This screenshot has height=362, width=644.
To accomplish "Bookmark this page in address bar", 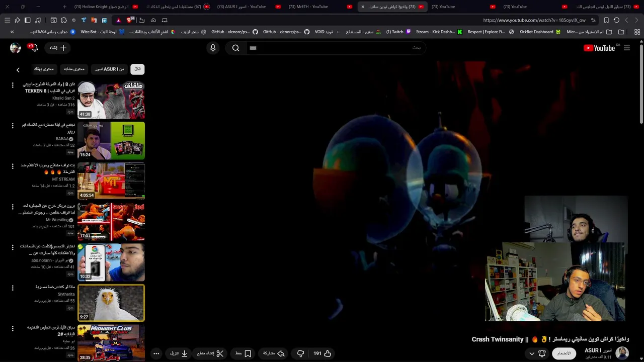I will (606, 20).
